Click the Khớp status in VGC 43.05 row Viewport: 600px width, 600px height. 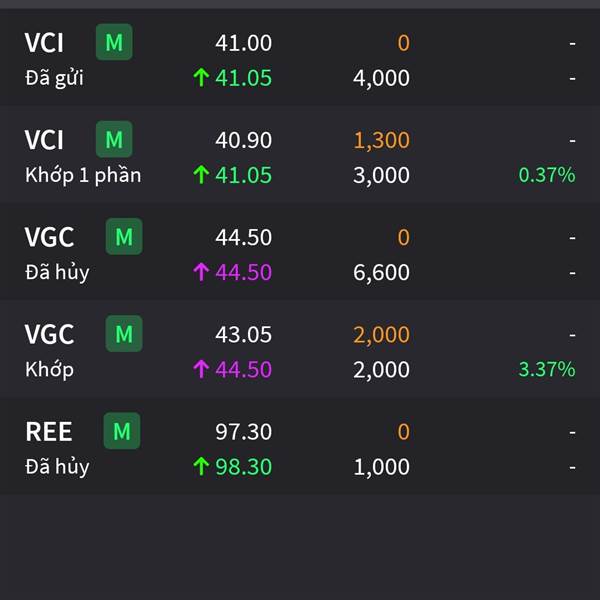tap(49, 370)
